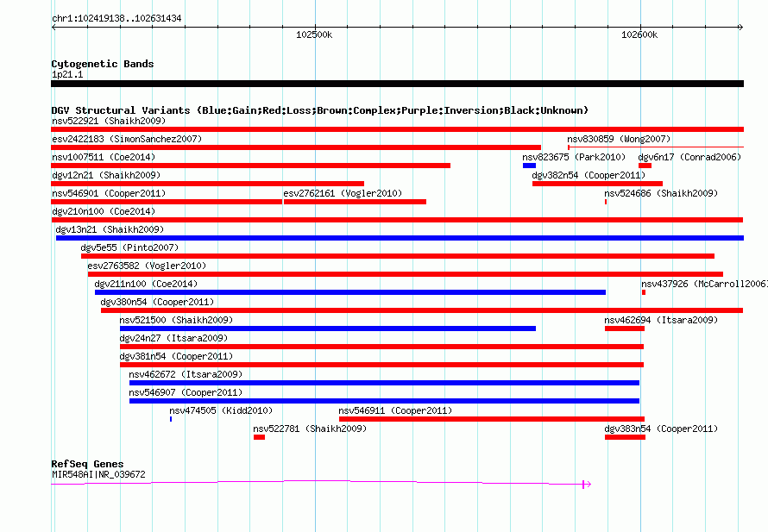Click the esv2763582 (Vogler2010) label
The width and height of the screenshot is (768, 532).
pyautogui.click(x=147, y=266)
